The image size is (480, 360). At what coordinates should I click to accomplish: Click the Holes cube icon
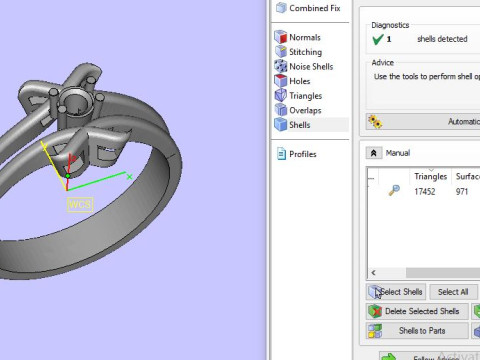click(281, 81)
